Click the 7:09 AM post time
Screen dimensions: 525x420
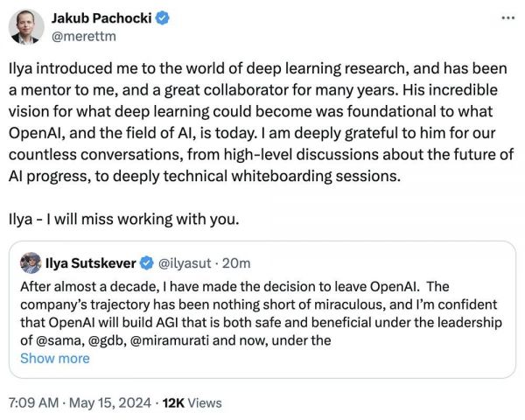[31, 402]
